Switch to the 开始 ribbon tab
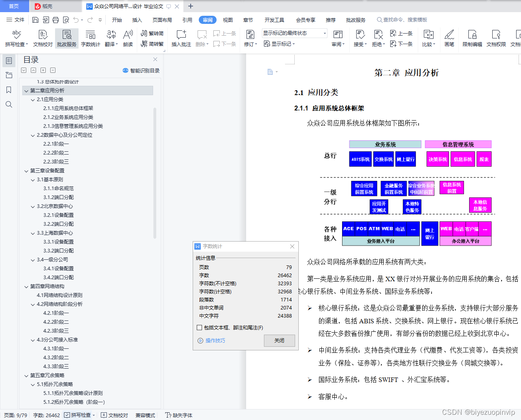The width and height of the screenshot is (521, 420). (117, 20)
